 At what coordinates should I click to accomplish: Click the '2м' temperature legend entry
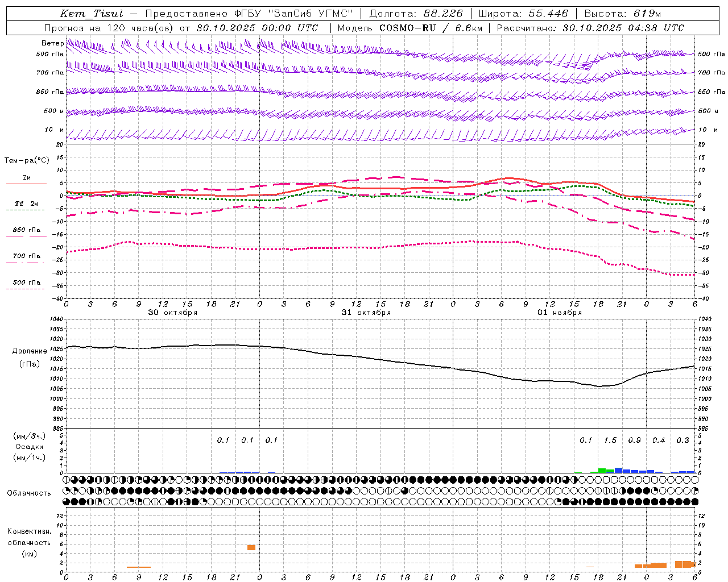27,178
